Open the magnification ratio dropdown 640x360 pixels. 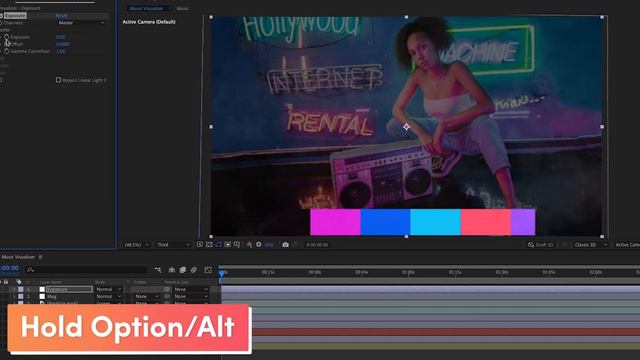tap(136, 245)
